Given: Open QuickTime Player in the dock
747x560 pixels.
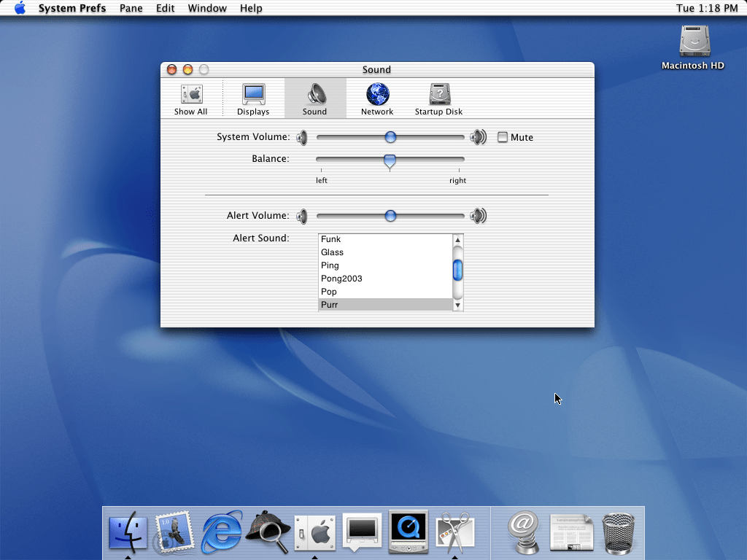Looking at the screenshot, I should point(409,532).
